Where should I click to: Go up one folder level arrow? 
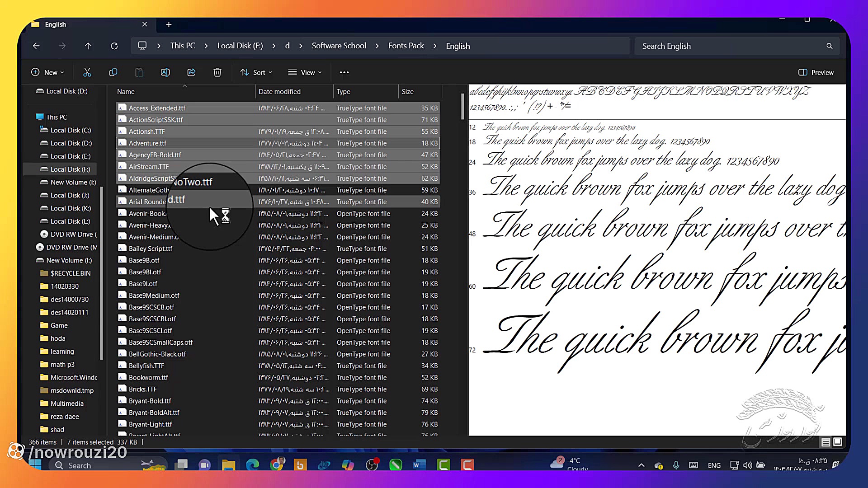(x=88, y=46)
